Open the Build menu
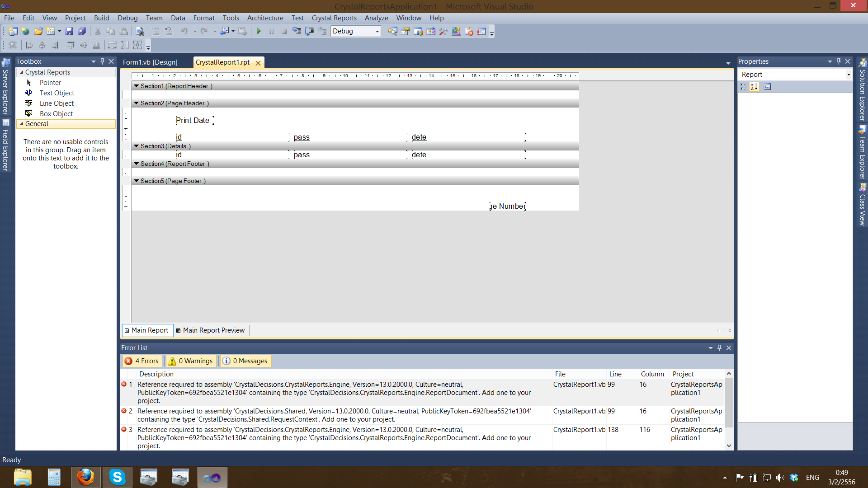 [101, 18]
